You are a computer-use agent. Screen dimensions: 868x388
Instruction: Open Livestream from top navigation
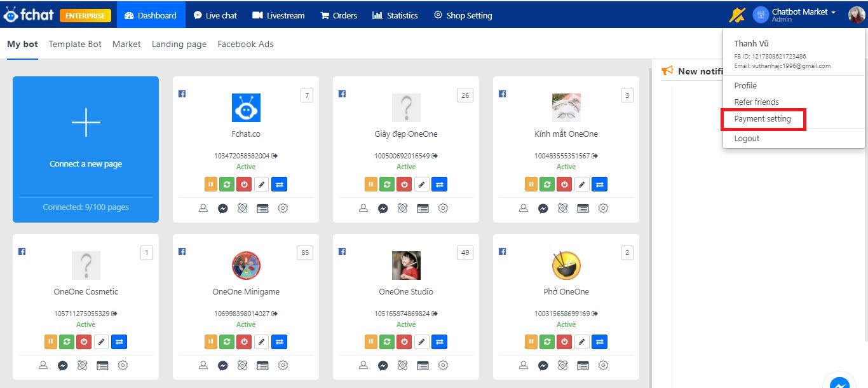pyautogui.click(x=279, y=15)
